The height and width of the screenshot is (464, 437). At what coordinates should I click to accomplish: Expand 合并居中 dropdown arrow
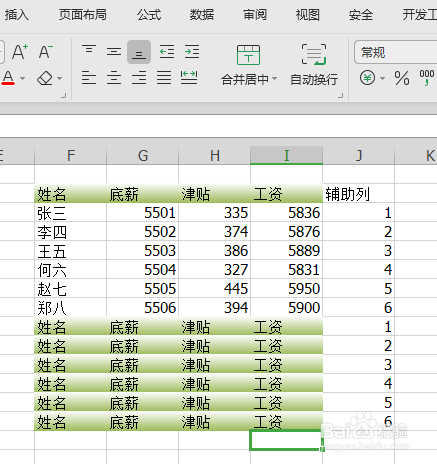click(275, 79)
